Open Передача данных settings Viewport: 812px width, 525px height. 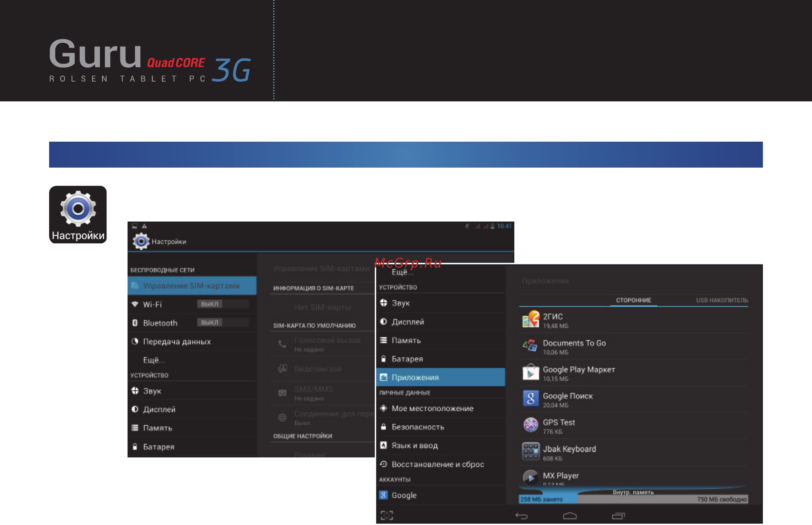(192, 341)
